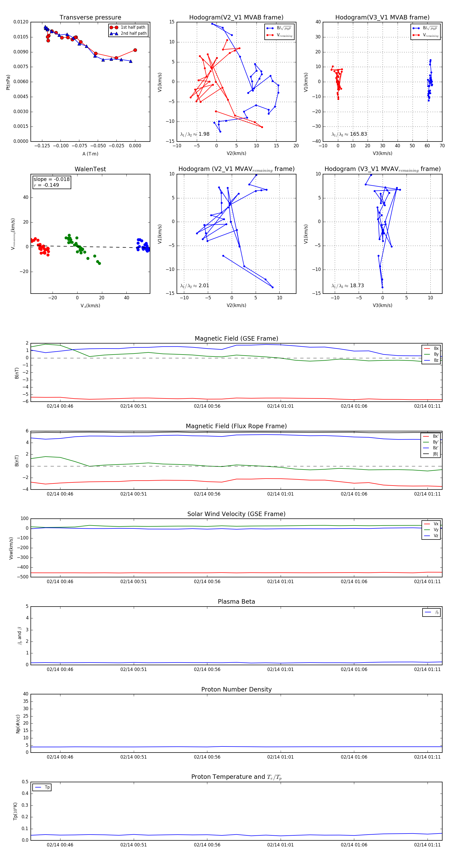Click the "Bx'" legend entry in Flux Rope panel

[x=431, y=436]
